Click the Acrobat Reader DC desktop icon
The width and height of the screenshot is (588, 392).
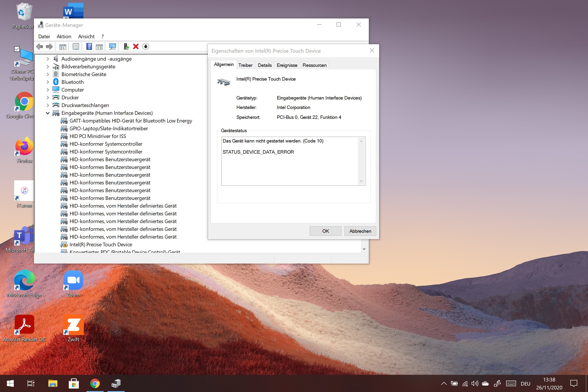[x=24, y=329]
